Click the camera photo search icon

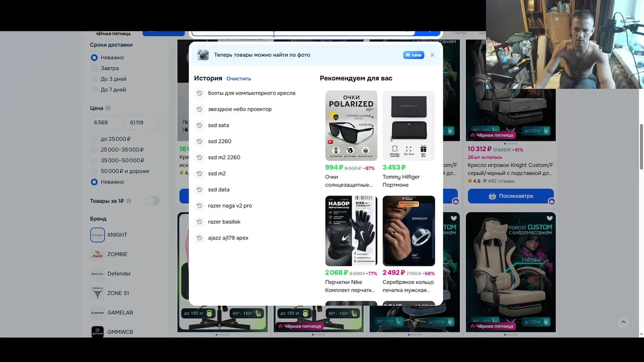pos(203,55)
